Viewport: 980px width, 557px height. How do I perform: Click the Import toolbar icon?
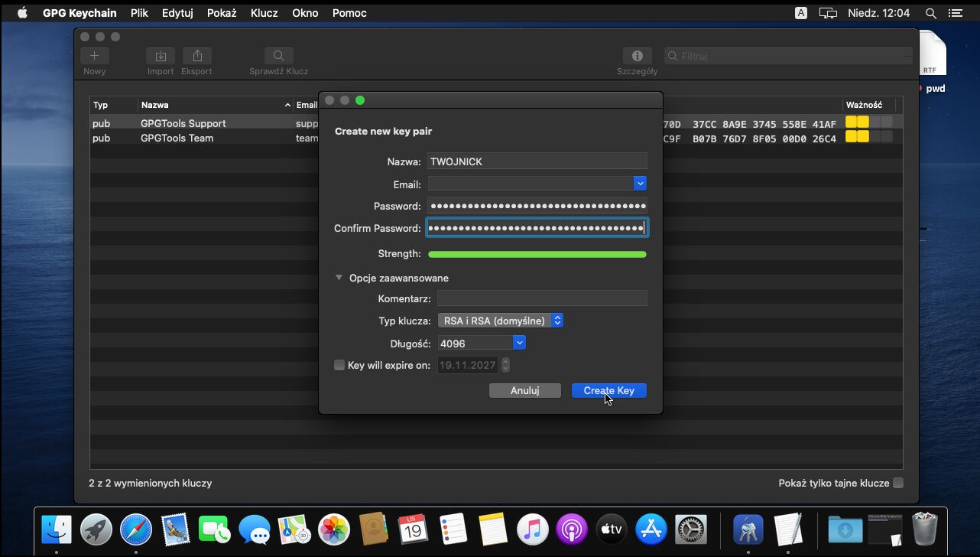(x=161, y=57)
